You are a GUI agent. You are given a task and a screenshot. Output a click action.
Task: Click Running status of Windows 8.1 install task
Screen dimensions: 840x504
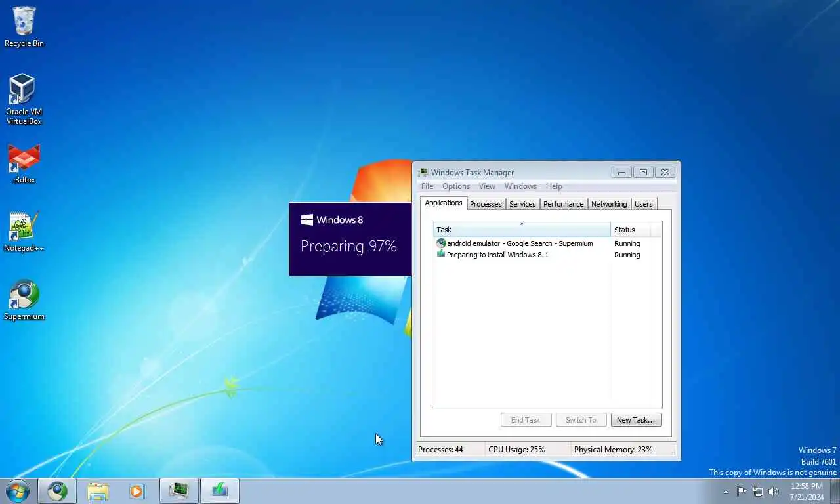(x=627, y=255)
